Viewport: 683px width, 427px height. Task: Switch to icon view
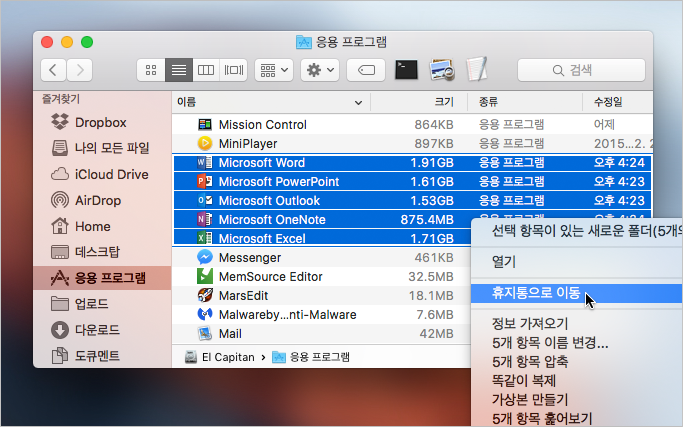click(151, 70)
